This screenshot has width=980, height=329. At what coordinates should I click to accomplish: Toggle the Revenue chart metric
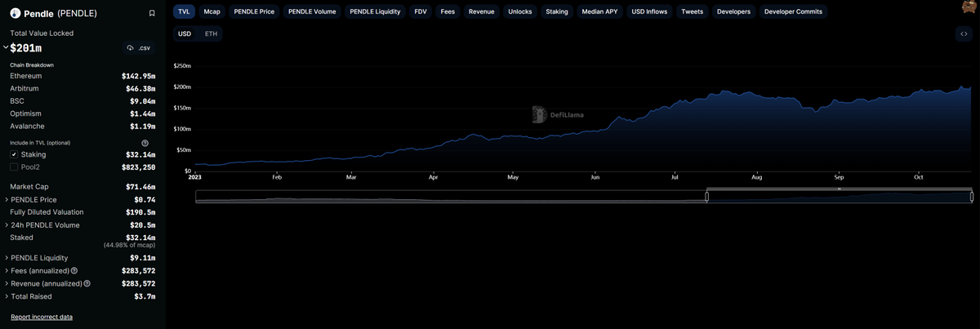pyautogui.click(x=481, y=11)
